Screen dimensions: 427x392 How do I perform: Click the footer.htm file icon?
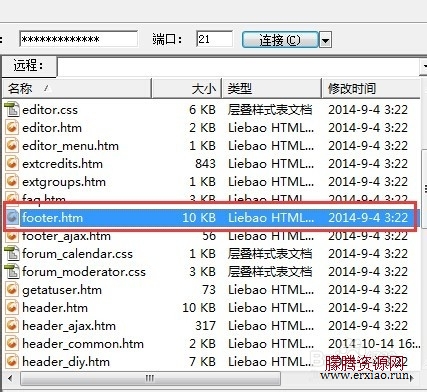coord(13,217)
